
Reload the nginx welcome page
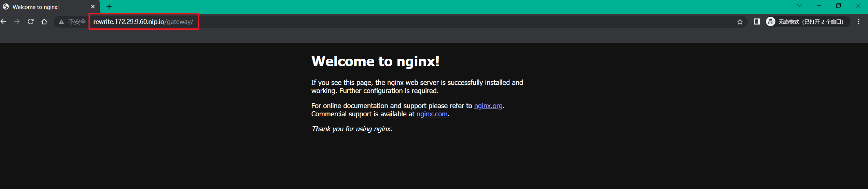pos(31,22)
